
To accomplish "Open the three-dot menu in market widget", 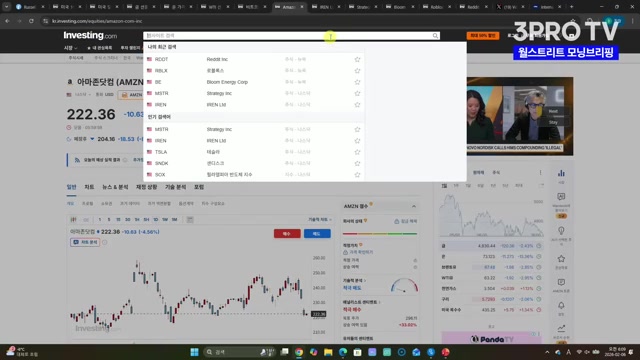I will pyautogui.click(x=540, y=173).
